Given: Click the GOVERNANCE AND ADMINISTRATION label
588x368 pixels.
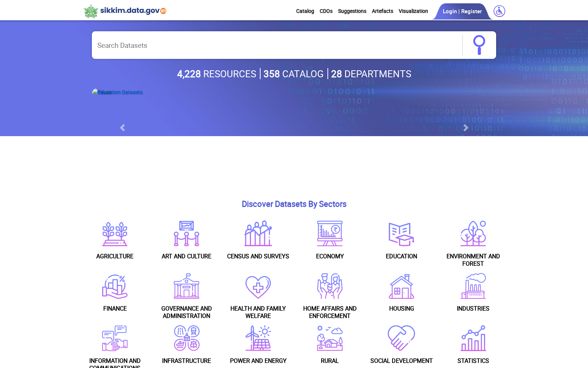Looking at the screenshot, I should point(186,312).
